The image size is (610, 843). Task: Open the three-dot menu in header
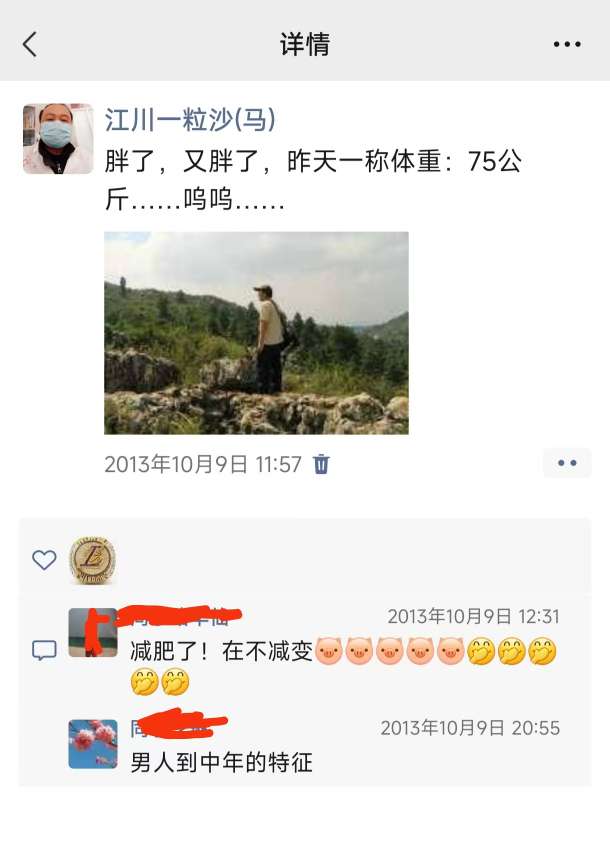click(x=567, y=44)
